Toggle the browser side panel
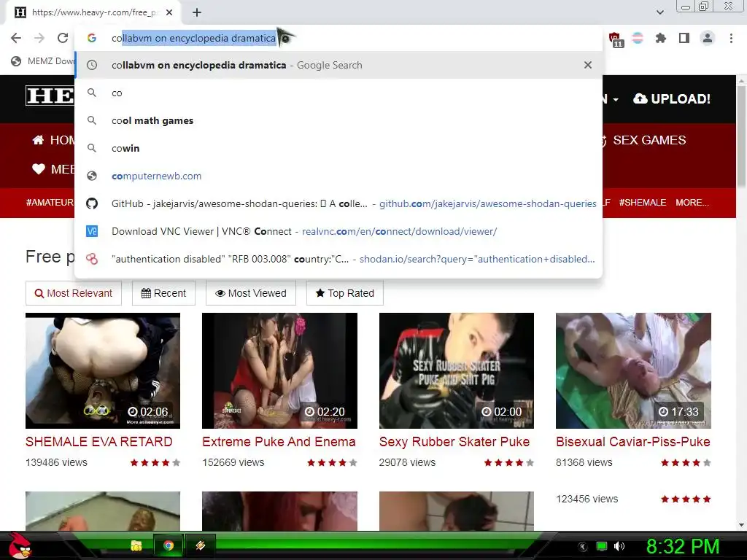The image size is (747, 560). coord(684,38)
